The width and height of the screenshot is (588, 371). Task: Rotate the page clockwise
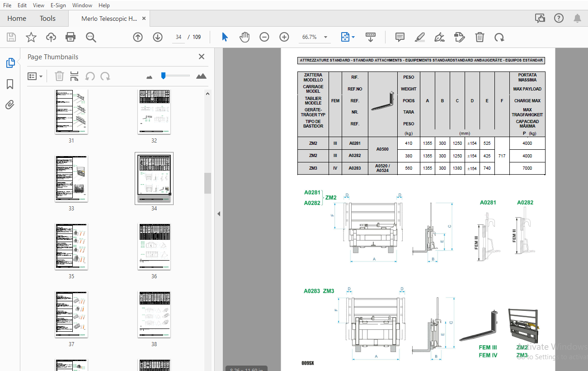coord(499,37)
